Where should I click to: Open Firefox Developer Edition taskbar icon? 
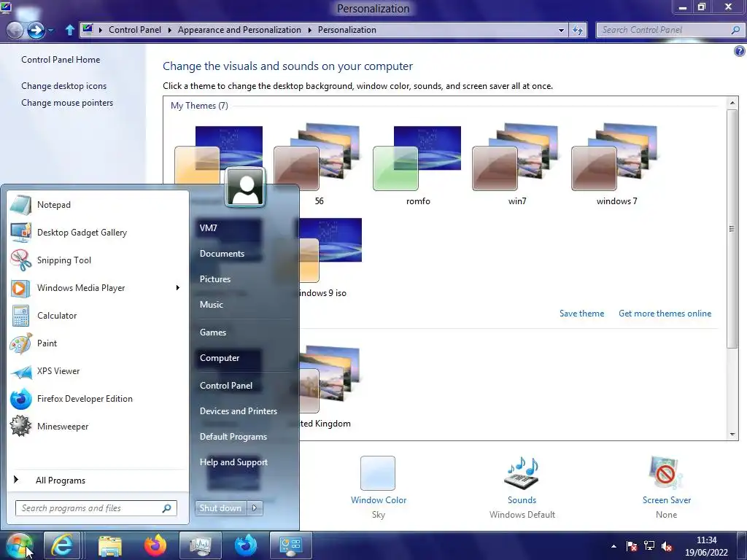tap(245, 545)
